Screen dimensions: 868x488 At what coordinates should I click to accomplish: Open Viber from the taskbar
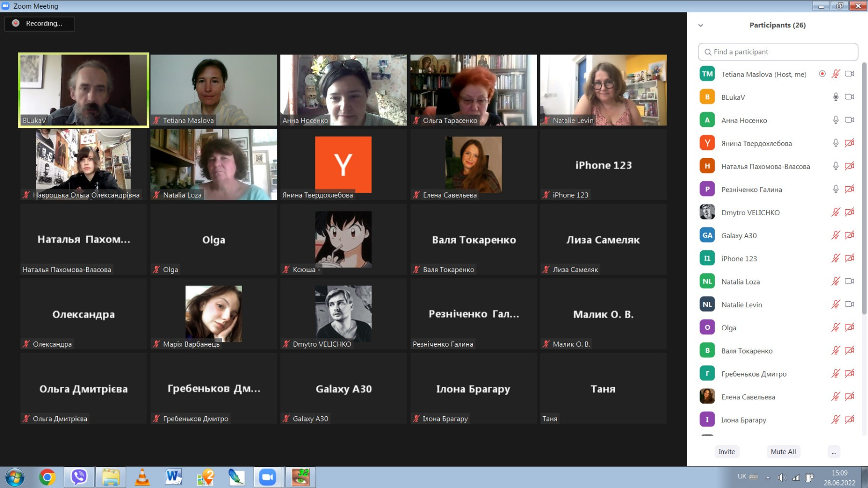point(79,477)
